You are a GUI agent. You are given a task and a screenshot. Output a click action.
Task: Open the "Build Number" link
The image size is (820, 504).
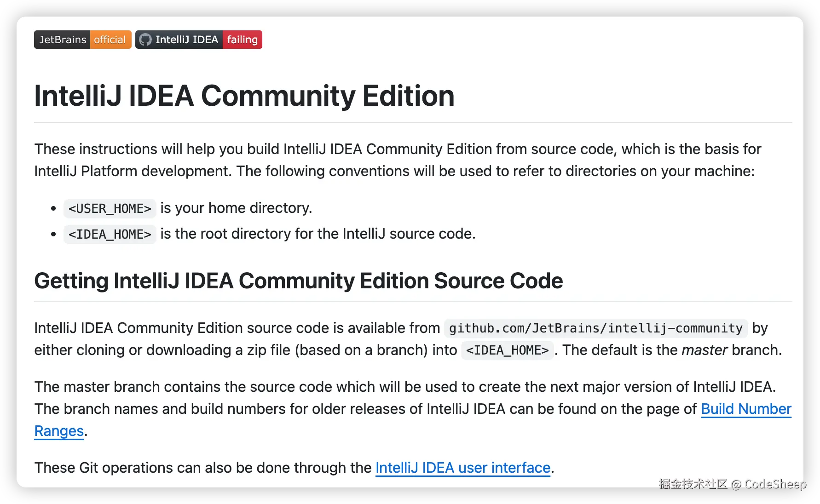click(x=745, y=409)
